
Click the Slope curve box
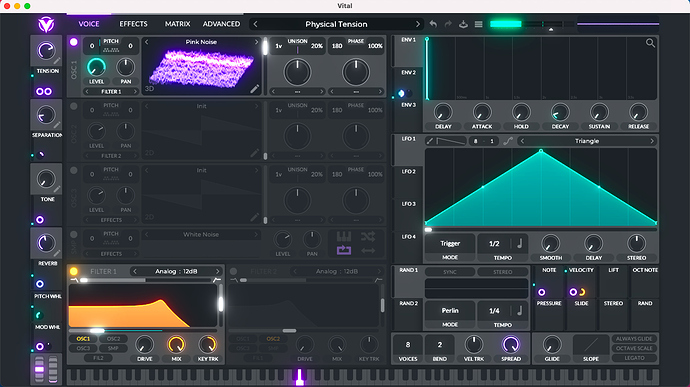click(591, 344)
